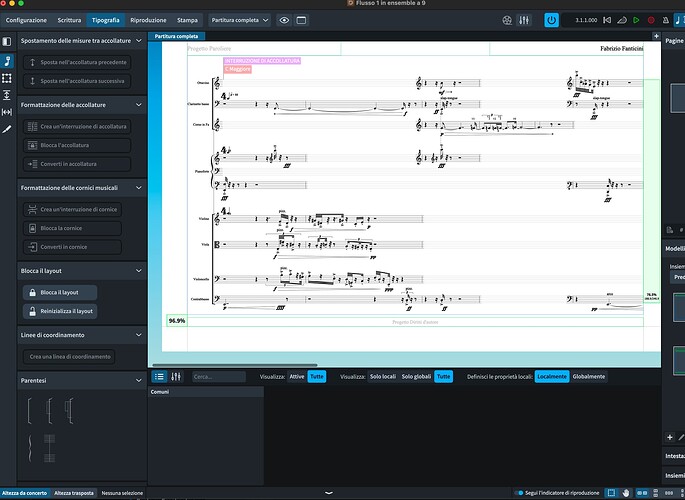Click the brace icon in Parentesi

pos(30,448)
